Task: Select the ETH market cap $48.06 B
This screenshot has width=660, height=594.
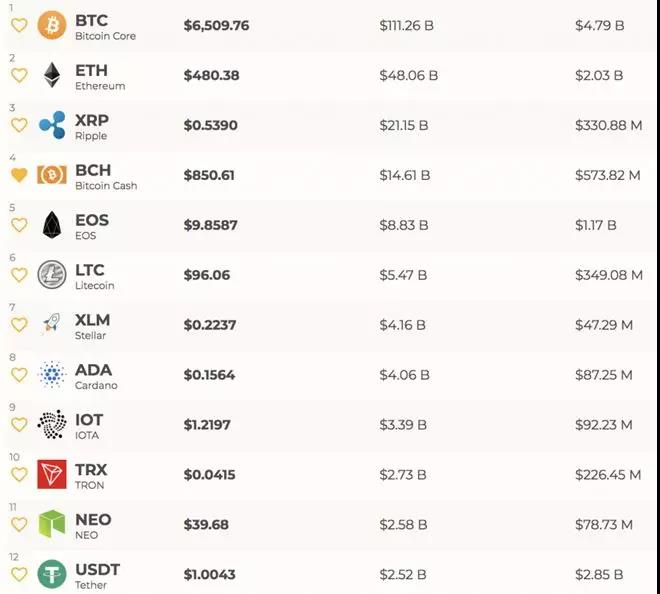Action: click(x=408, y=75)
